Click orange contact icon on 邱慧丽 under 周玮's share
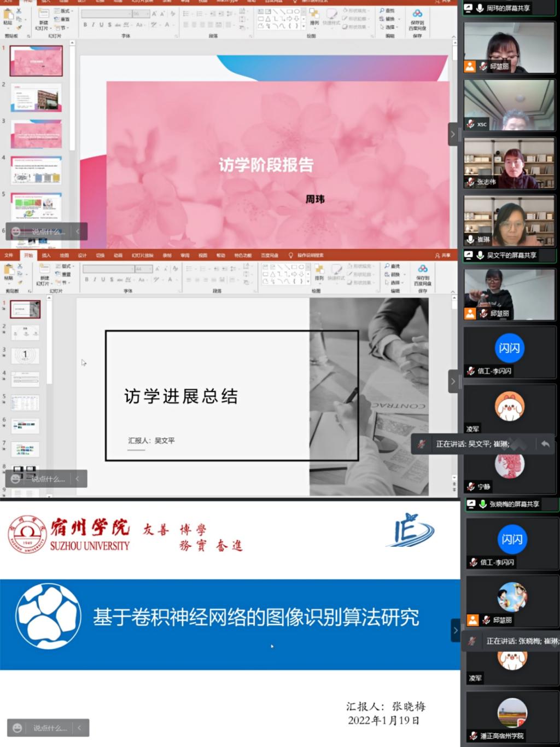Viewport: 560px width, 747px height. (470, 66)
